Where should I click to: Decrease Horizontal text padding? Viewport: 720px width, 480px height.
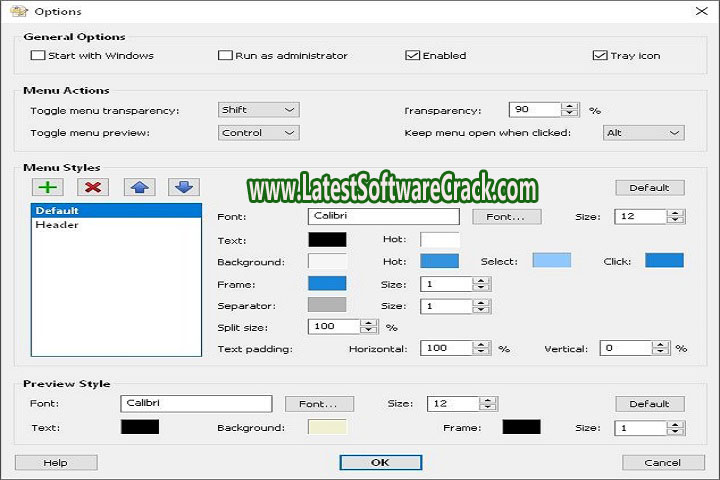coord(481,351)
